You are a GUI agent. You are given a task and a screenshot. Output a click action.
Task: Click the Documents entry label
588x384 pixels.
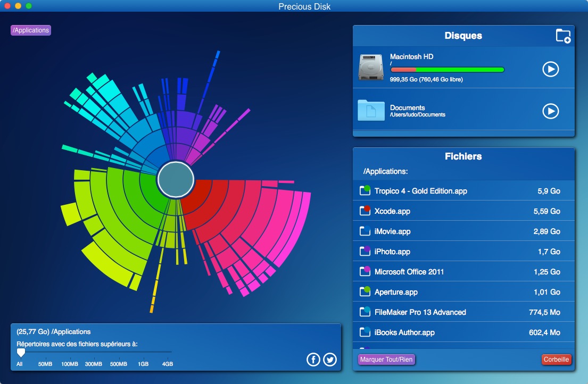point(407,108)
